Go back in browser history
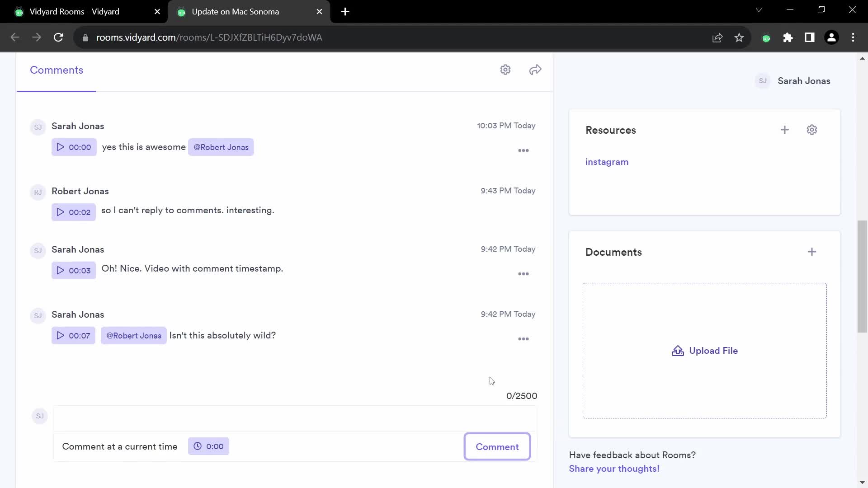Screen dimensions: 868x488 click(15, 38)
